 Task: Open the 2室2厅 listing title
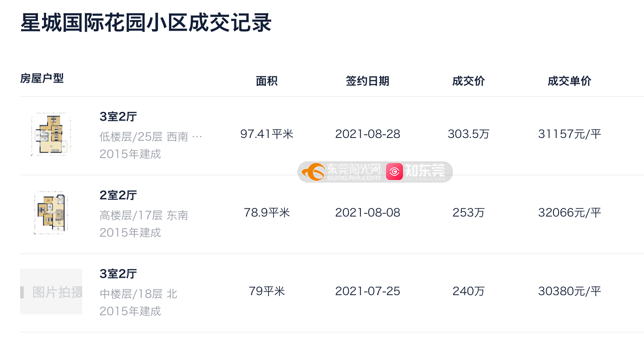coord(118,195)
